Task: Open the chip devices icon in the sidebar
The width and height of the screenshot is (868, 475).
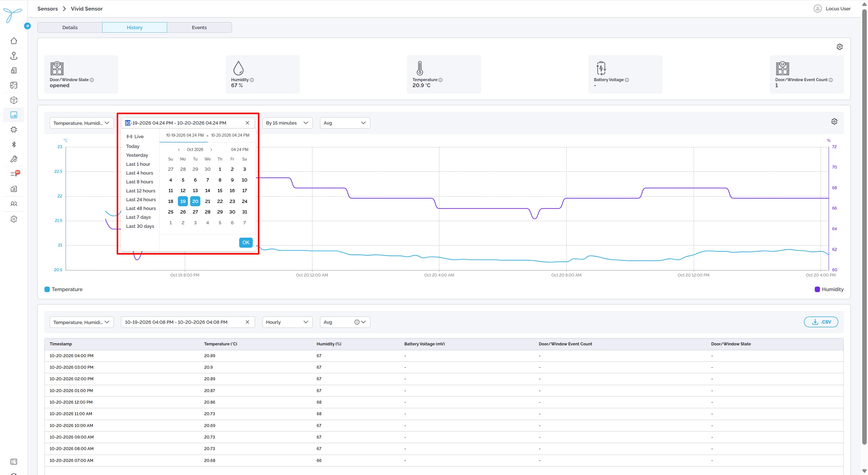Action: click(14, 130)
